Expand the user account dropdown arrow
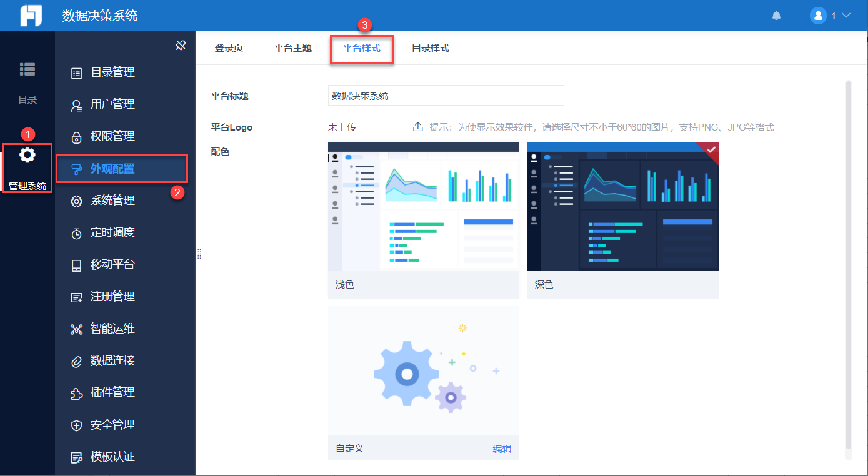 pos(847,16)
